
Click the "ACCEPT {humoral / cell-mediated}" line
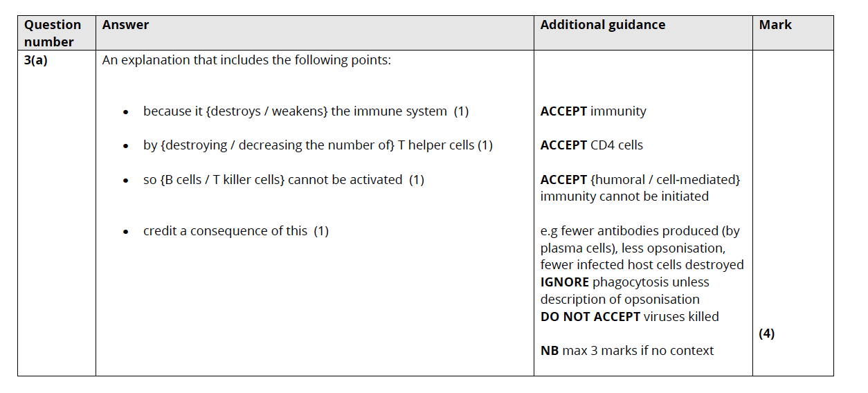pyautogui.click(x=640, y=180)
